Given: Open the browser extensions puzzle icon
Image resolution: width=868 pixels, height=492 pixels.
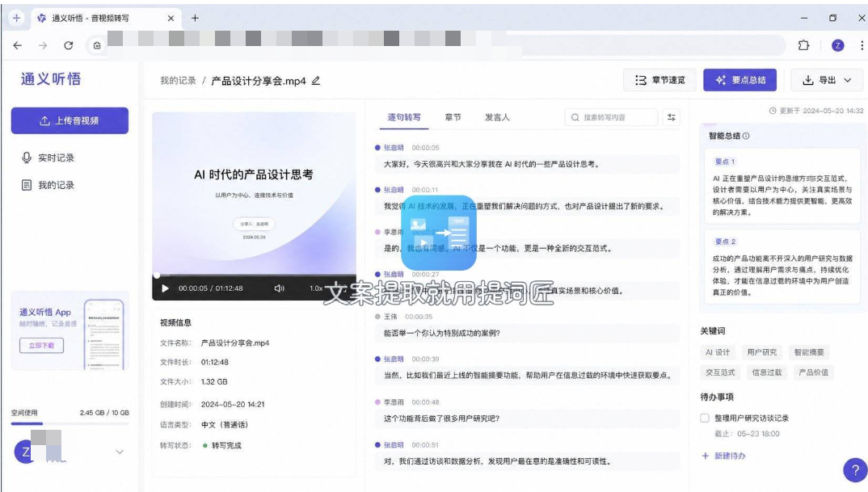Looking at the screenshot, I should tap(803, 45).
